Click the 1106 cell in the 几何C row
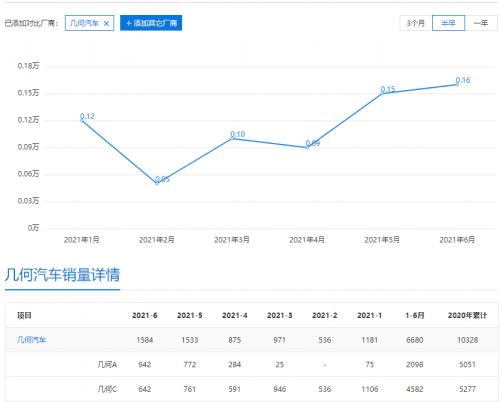 point(370,389)
